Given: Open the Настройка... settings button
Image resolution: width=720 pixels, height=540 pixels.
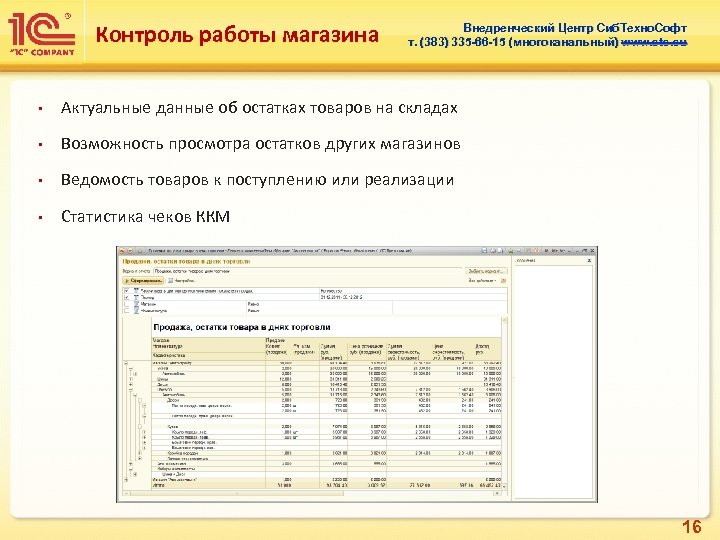Looking at the screenshot, I should click(182, 281).
